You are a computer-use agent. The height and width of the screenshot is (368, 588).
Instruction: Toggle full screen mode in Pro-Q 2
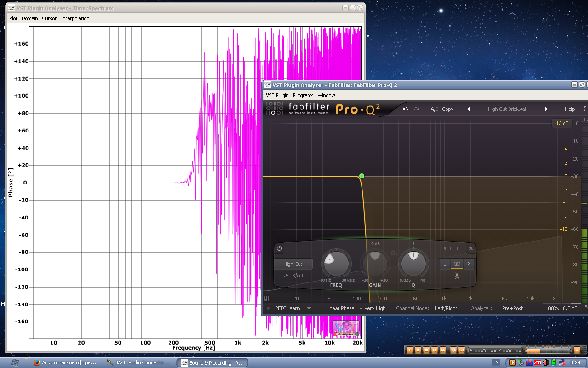coord(586,109)
